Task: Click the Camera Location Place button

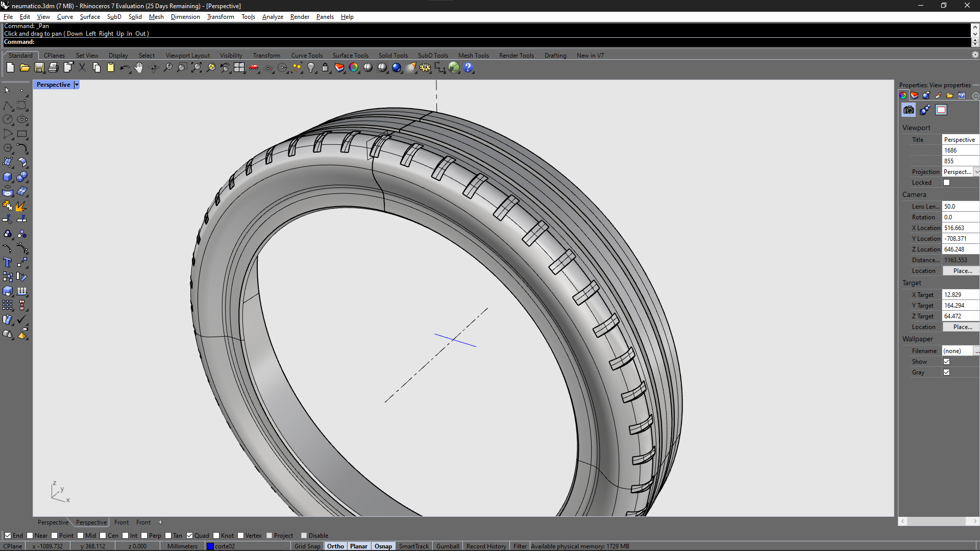Action: pos(962,271)
